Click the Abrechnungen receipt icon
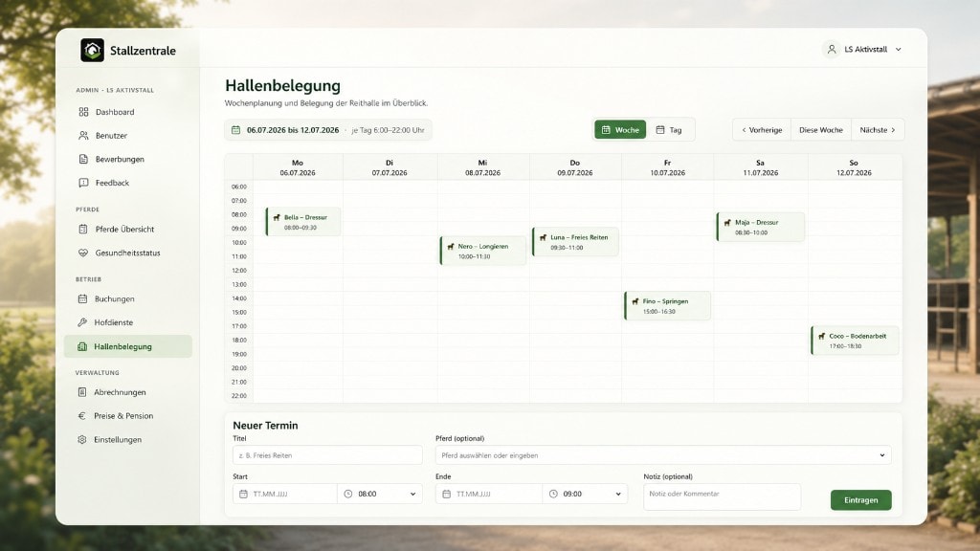The image size is (980, 551). (82, 392)
